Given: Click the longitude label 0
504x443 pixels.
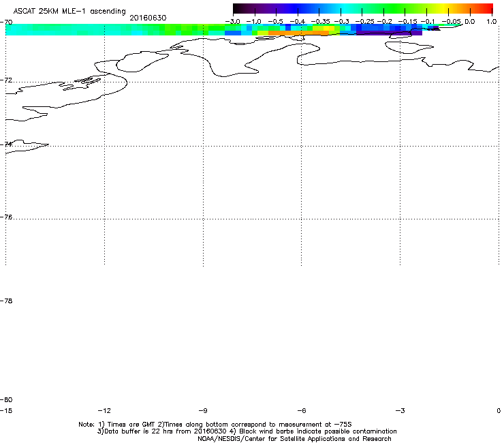Looking at the screenshot, I should [x=499, y=410].
